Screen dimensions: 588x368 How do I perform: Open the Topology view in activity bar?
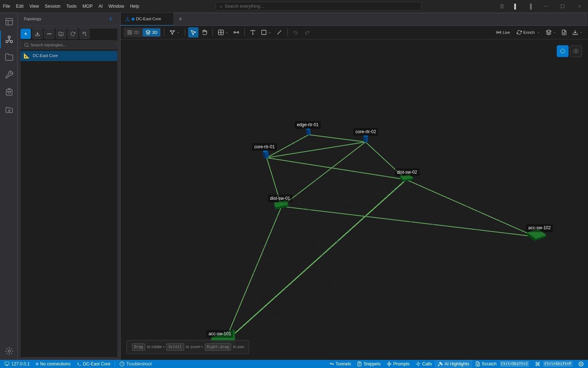(x=9, y=39)
